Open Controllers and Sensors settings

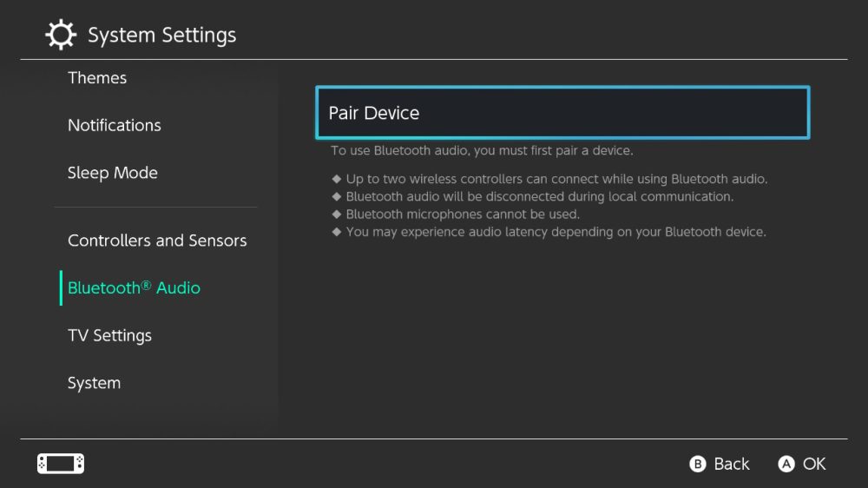pos(157,241)
